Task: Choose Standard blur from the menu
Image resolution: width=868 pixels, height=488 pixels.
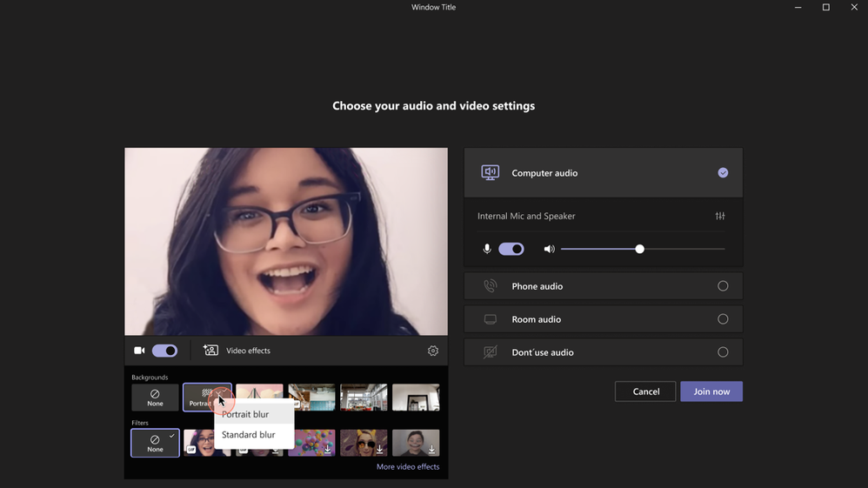Action: point(249,435)
